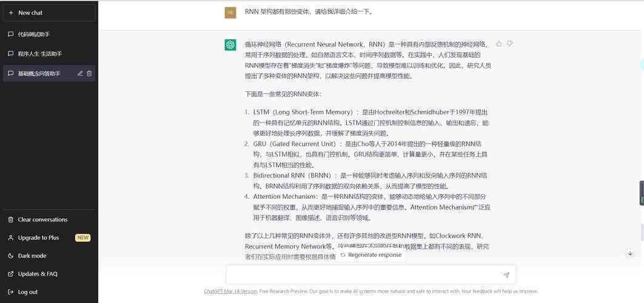Click external-link icon beside Updates & FAQ

pos(11,274)
